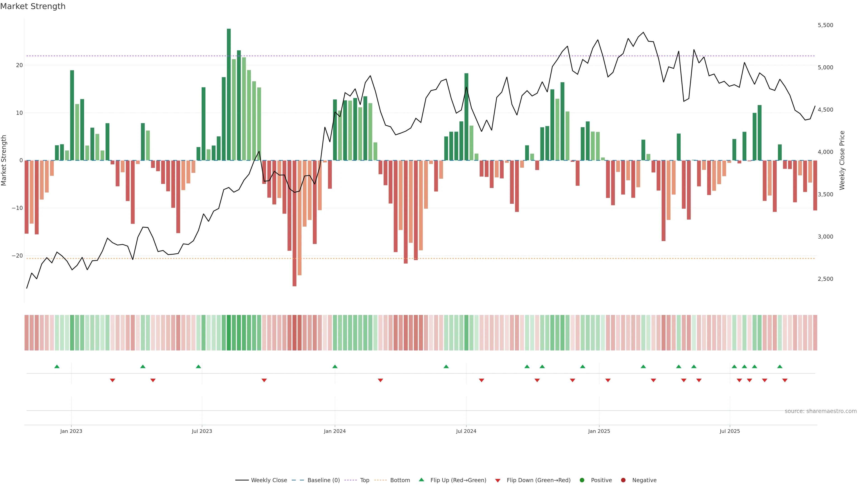Click the Negative red circle legend icon

pyautogui.click(x=623, y=480)
